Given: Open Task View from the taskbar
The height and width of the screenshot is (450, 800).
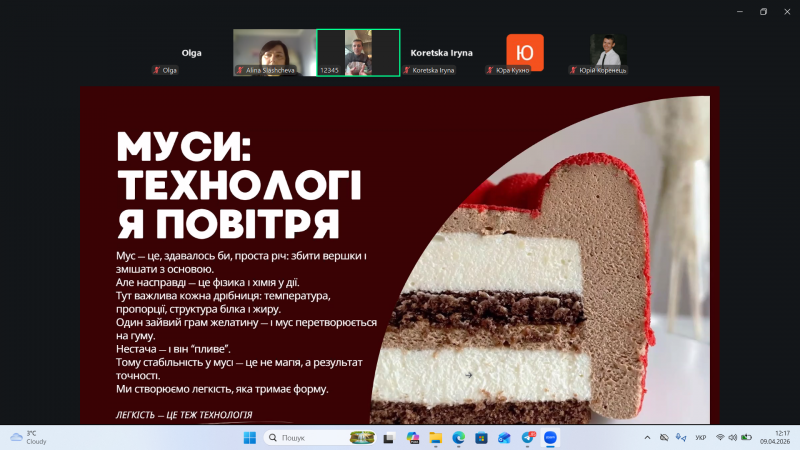Looking at the screenshot, I should coord(390,438).
